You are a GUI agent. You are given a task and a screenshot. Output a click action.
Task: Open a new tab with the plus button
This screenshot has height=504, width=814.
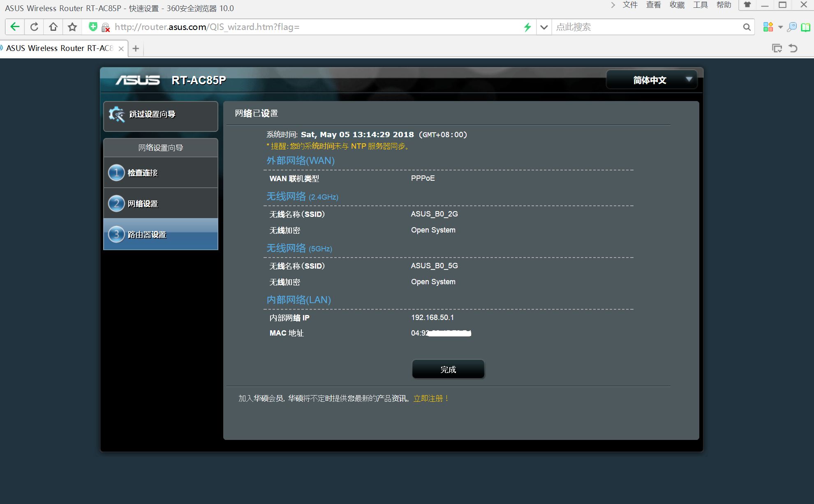[x=136, y=48]
